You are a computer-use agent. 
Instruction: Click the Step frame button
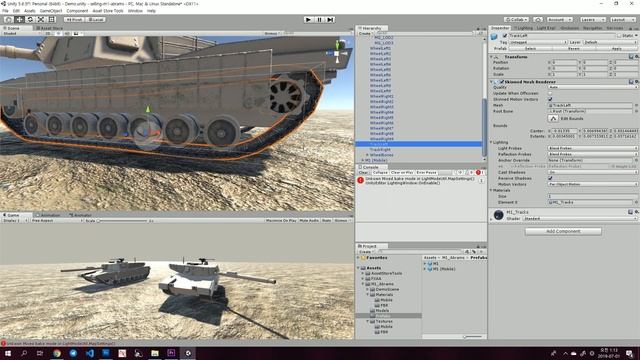tap(331, 19)
